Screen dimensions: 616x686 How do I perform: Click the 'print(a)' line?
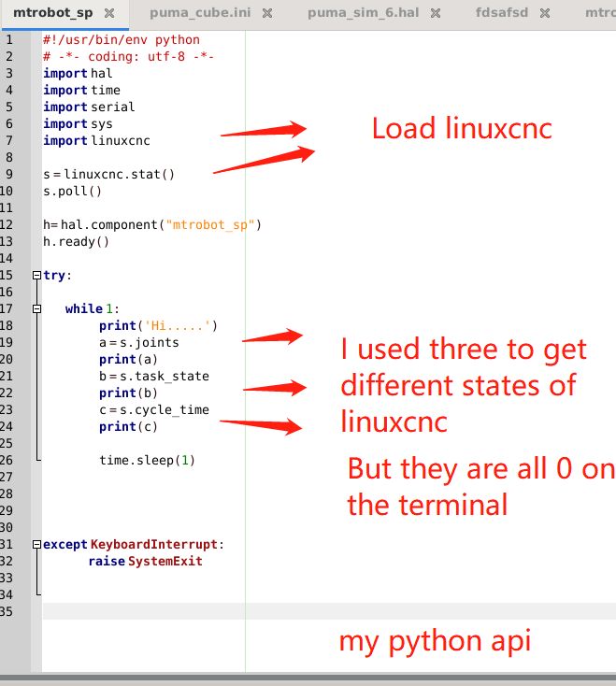point(128,360)
